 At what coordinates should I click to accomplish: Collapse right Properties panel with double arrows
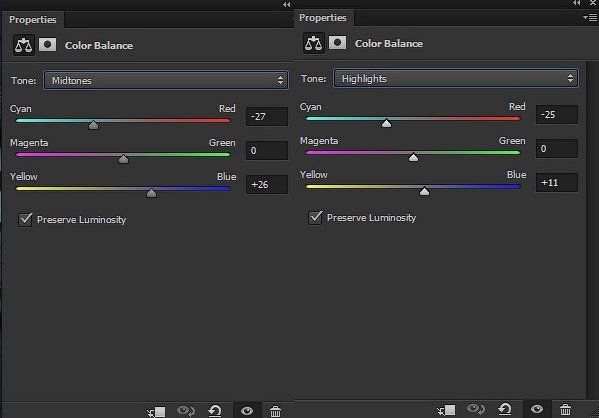[576, 3]
